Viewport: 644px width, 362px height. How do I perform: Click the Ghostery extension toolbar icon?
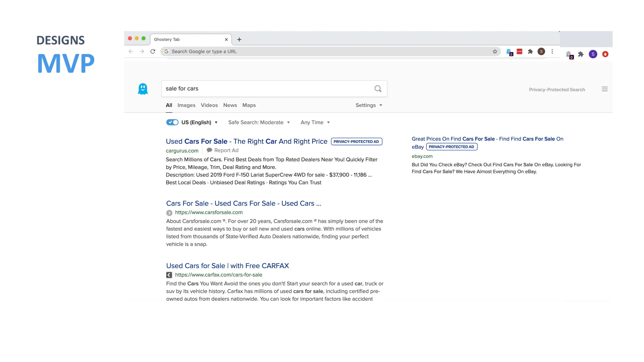[509, 52]
